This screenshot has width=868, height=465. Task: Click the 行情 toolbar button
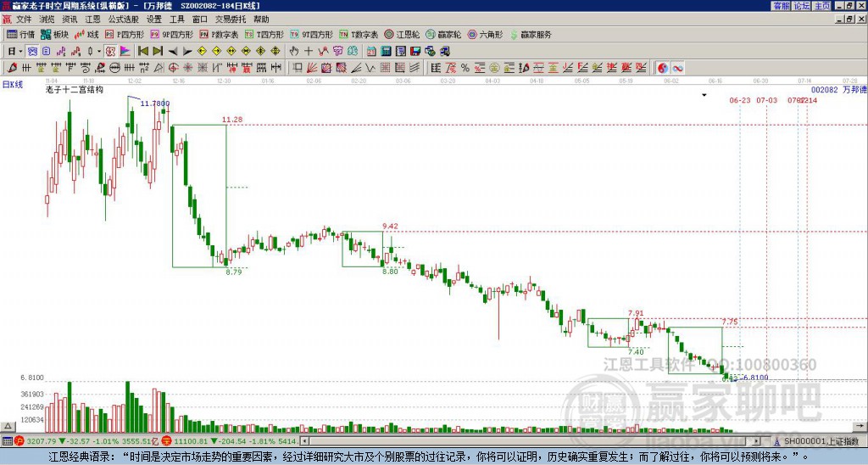[21, 34]
